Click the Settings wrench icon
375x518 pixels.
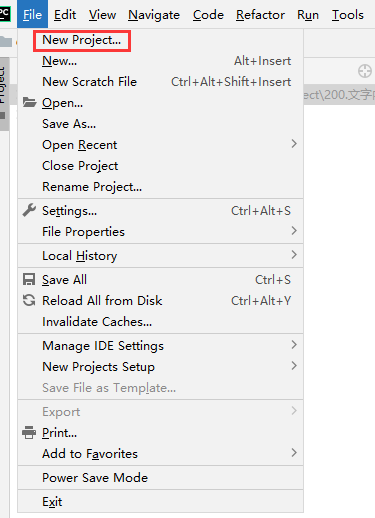[x=29, y=210]
